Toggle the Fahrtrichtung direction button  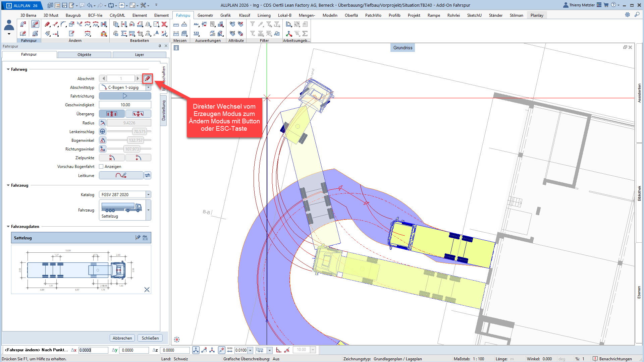(125, 96)
